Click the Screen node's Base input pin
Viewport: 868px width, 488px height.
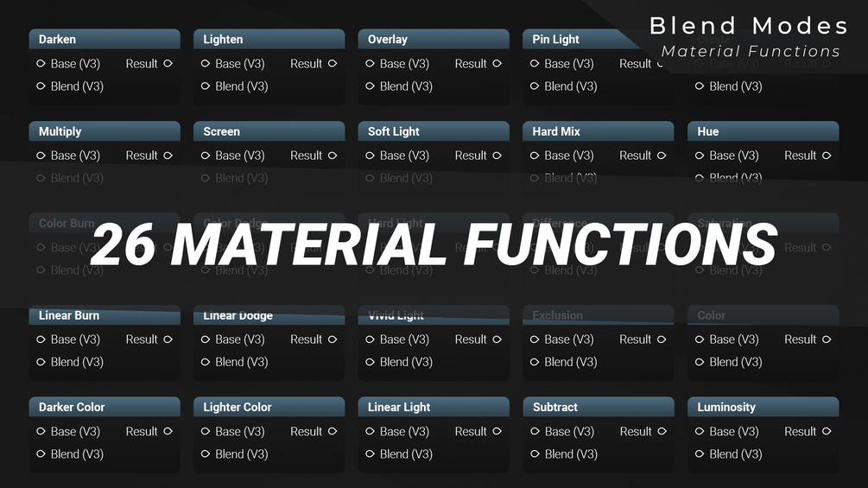click(205, 155)
